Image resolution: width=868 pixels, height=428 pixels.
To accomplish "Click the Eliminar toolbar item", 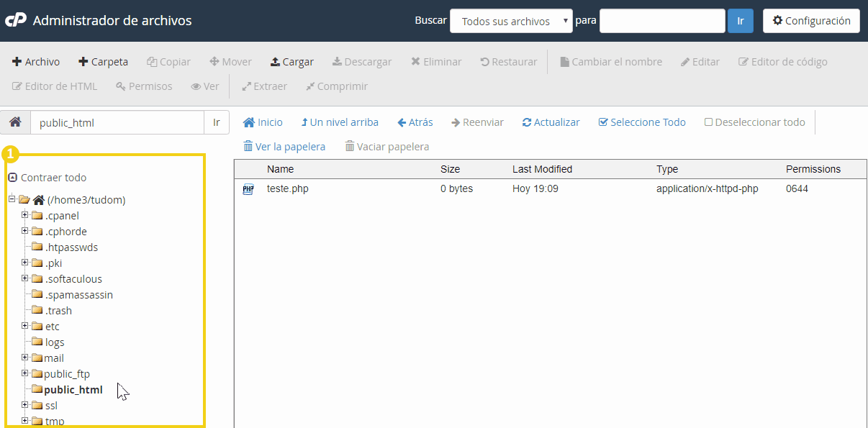I will coord(436,62).
